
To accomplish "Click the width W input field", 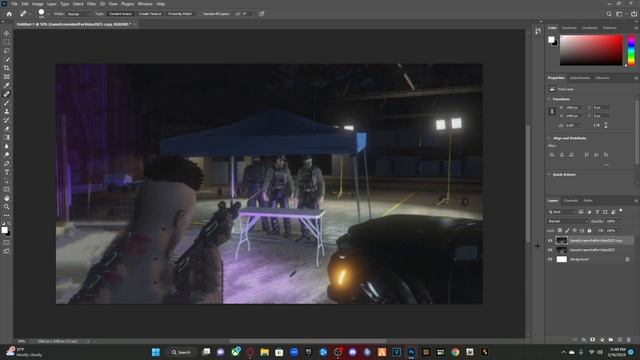I will pyautogui.click(x=573, y=108).
